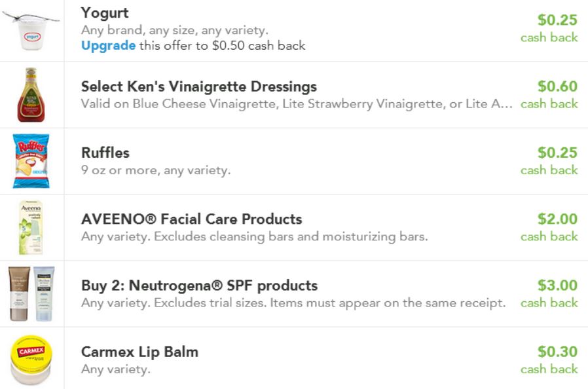Choose Buy 2: Neutrogena SPF products offer

point(199,286)
